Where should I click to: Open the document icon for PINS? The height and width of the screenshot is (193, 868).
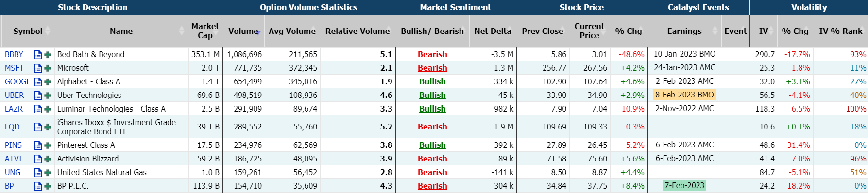38,145
